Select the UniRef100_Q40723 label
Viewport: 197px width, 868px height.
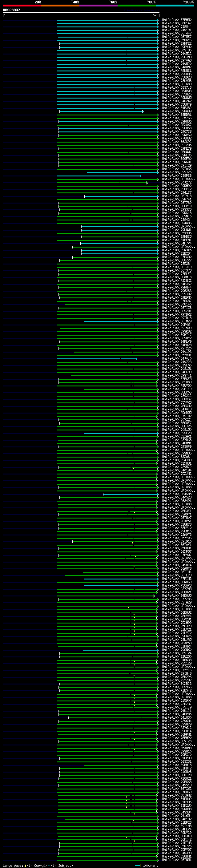[177, 362]
